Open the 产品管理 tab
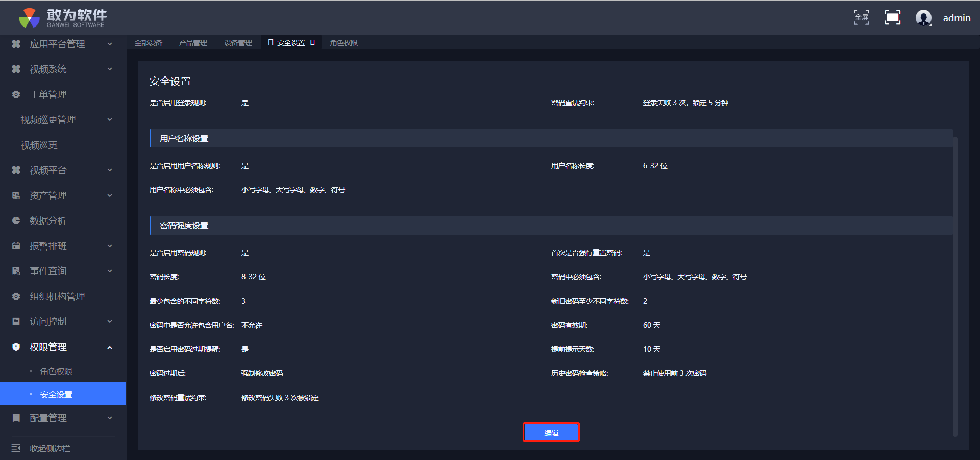The height and width of the screenshot is (460, 980). coord(193,43)
